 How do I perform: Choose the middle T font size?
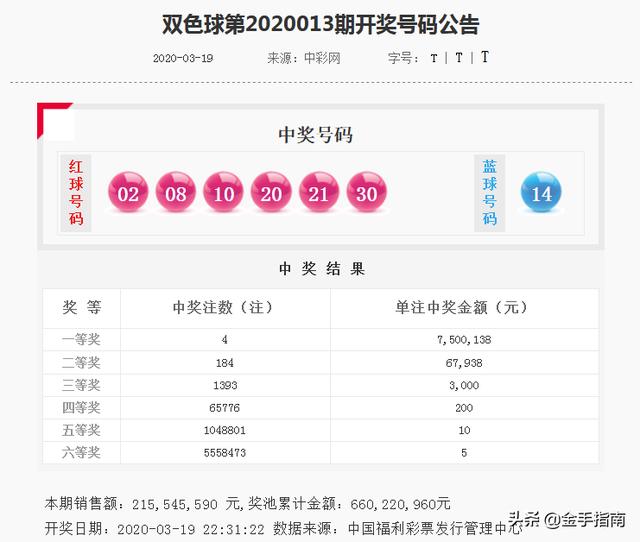click(459, 58)
